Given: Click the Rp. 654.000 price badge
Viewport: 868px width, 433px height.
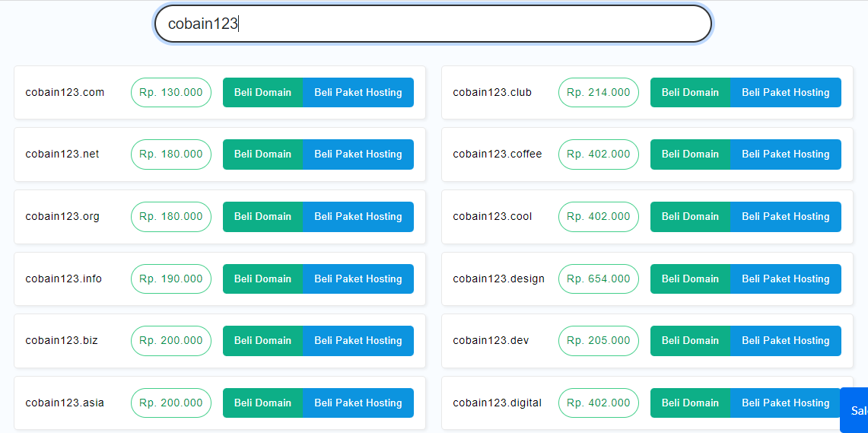Looking at the screenshot, I should (599, 279).
